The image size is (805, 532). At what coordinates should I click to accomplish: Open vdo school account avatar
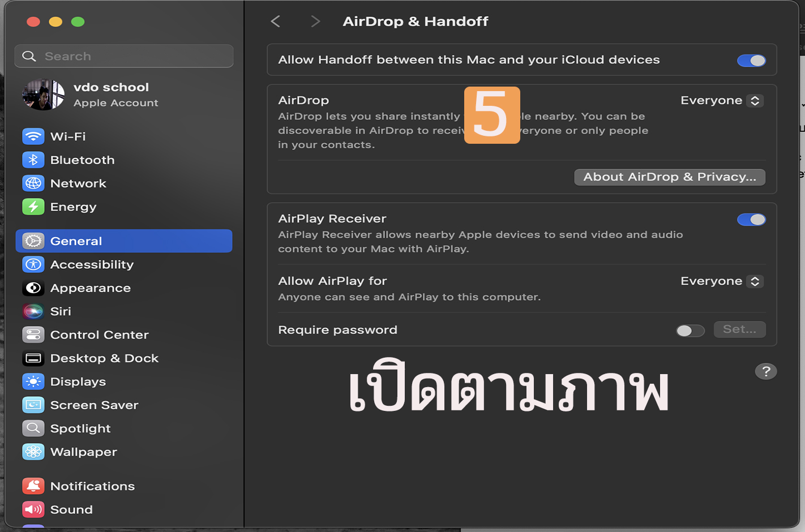[x=43, y=95]
